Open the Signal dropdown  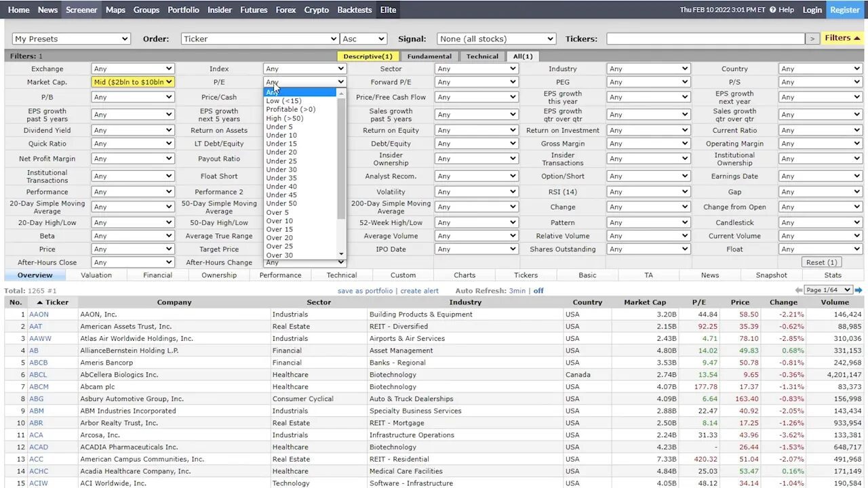click(x=496, y=39)
